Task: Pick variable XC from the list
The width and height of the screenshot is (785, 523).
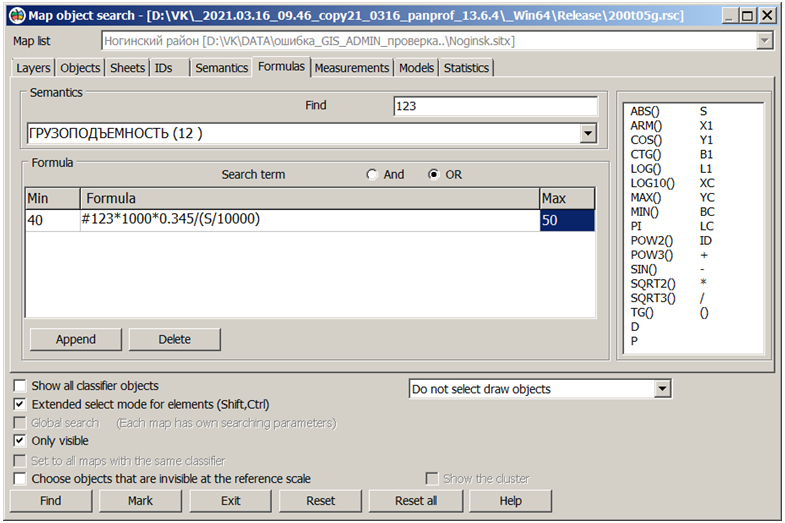Action: 707,183
